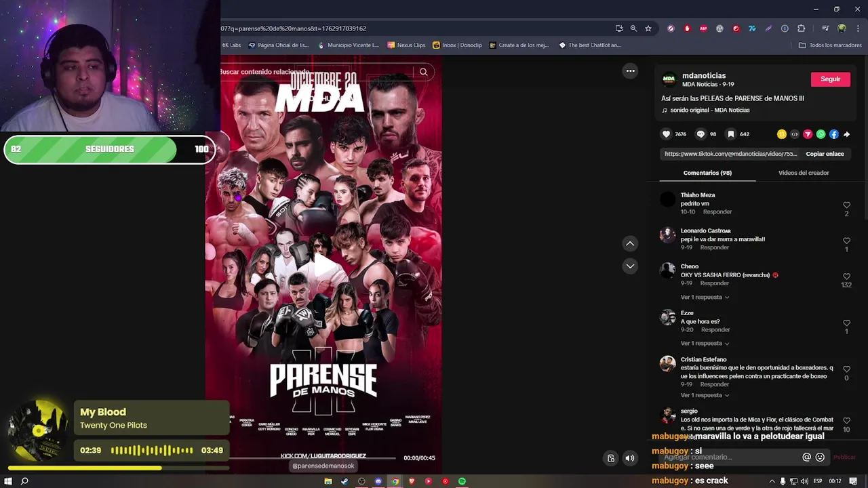The image size is (868, 488).
Task: Toggle the auto-scroll icon beside the volume button
Action: [x=611, y=458]
